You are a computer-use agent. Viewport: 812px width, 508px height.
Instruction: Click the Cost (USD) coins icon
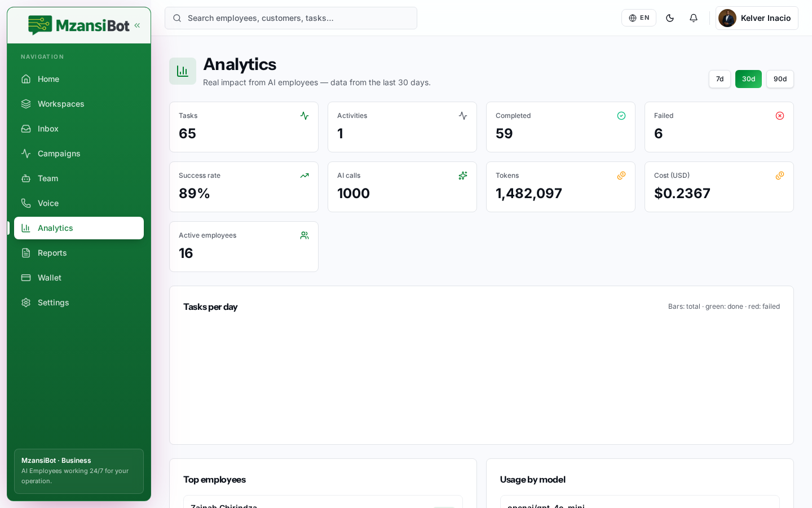coord(780,176)
